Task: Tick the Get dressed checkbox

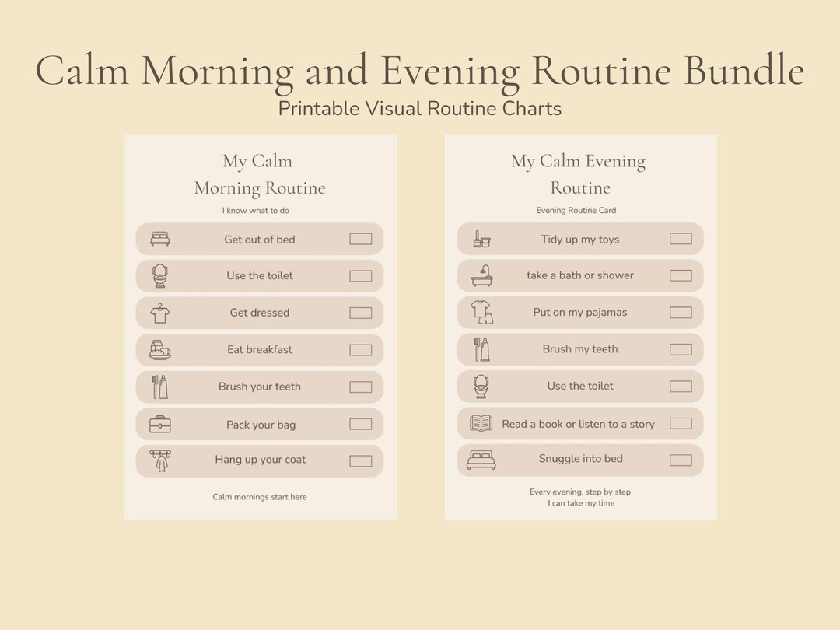Action: [x=361, y=313]
